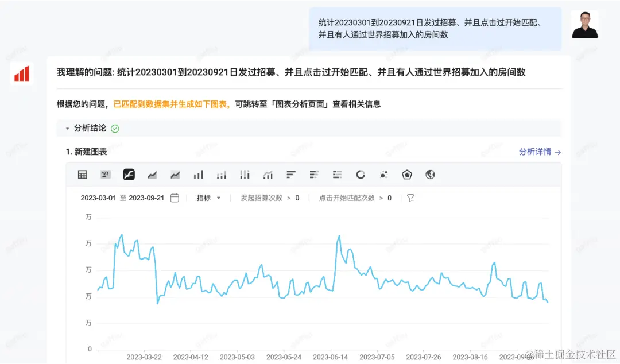Select the second stacked area chart icon
620x364 pixels.
[175, 175]
